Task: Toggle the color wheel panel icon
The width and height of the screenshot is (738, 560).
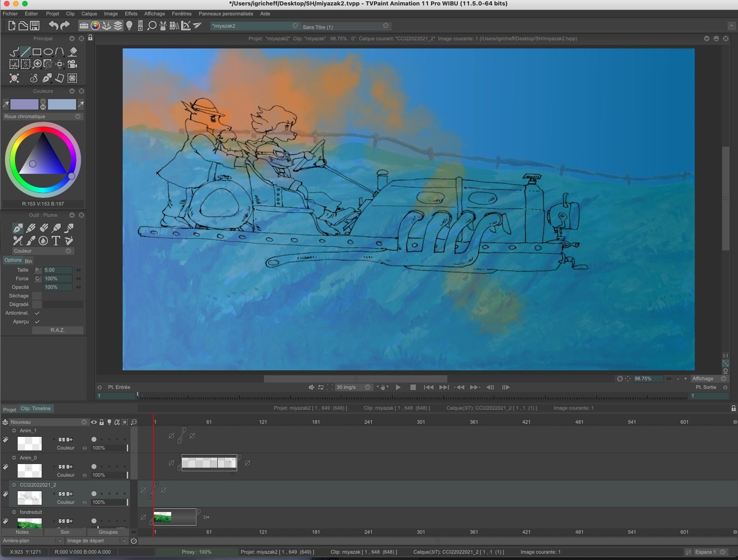Action: click(95, 26)
